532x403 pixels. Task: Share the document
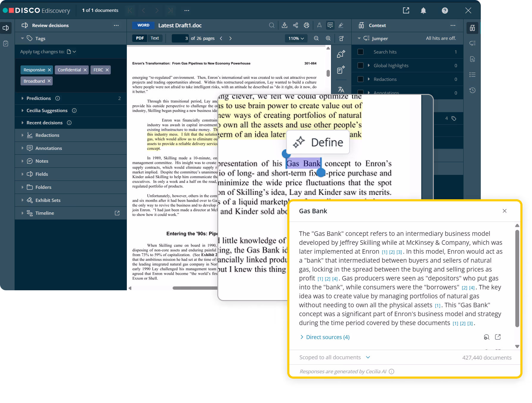tap(296, 26)
